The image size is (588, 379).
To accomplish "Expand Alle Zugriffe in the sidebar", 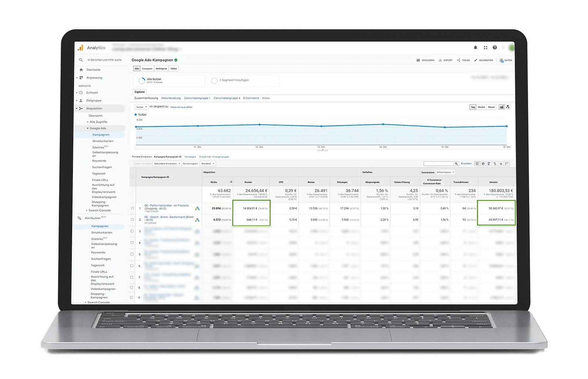I will pos(88,122).
